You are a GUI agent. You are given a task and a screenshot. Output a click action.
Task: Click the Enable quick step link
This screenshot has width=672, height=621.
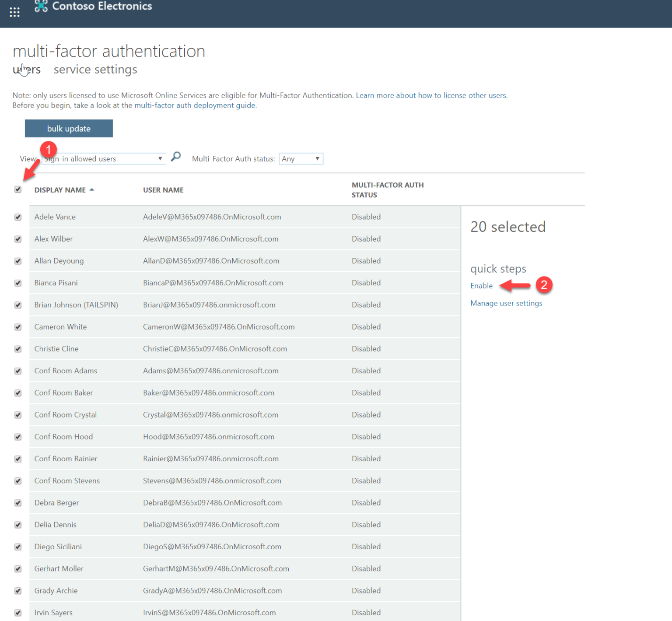tap(481, 285)
